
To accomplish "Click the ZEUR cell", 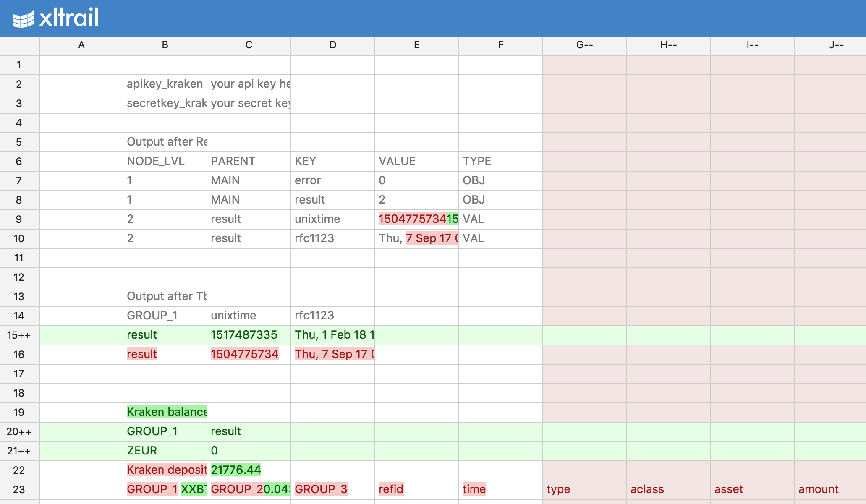I will pyautogui.click(x=165, y=451).
